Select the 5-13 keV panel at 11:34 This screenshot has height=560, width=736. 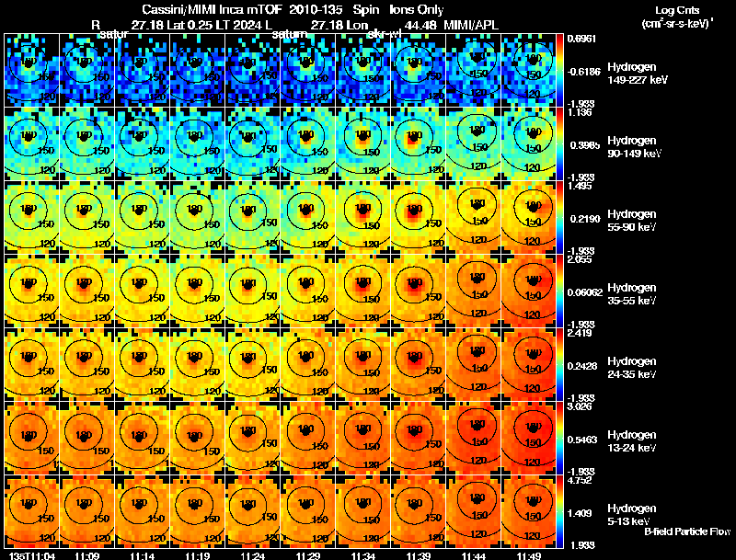coord(362,511)
